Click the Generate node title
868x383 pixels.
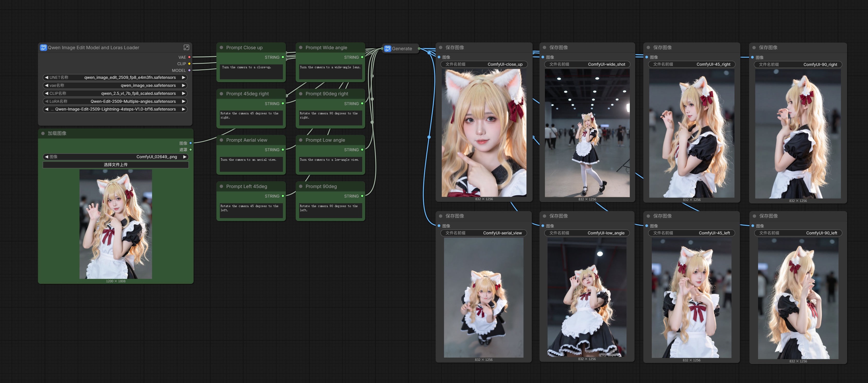402,48
